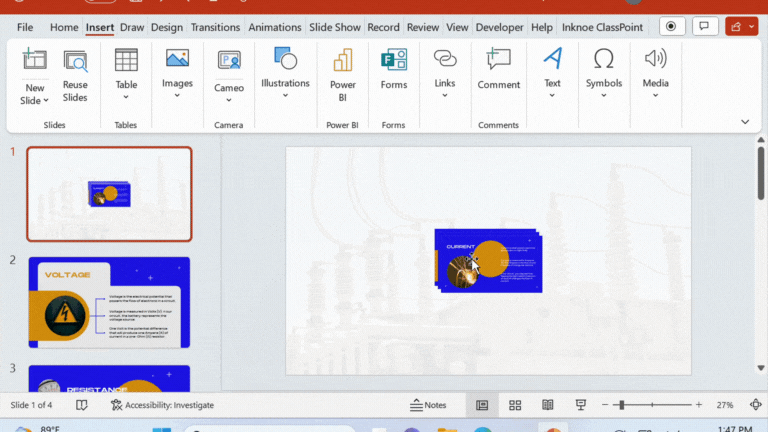Click zoom in plus button

tap(698, 405)
